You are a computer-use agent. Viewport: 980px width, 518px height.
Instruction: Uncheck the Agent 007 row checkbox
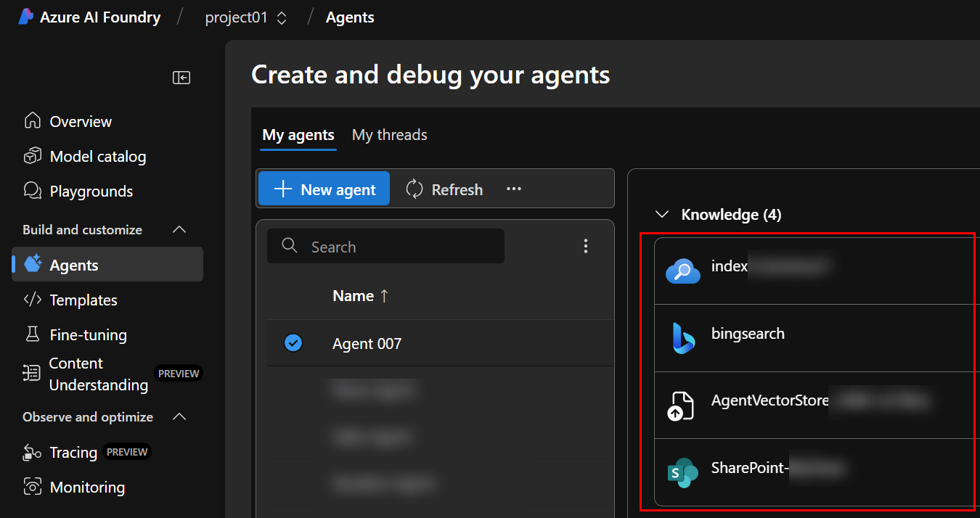tap(293, 342)
